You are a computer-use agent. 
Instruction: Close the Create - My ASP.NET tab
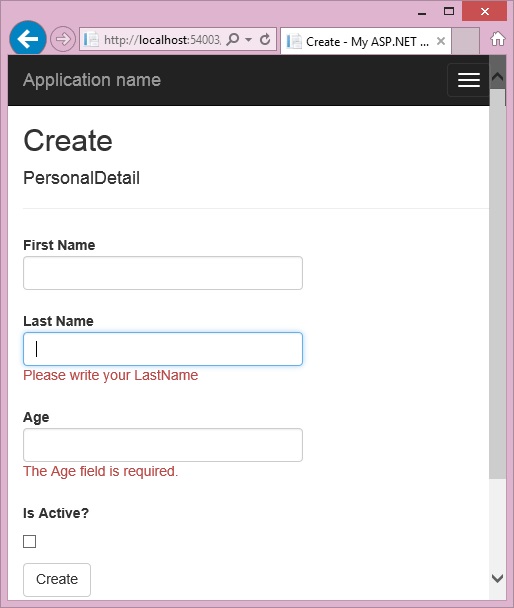point(441,41)
